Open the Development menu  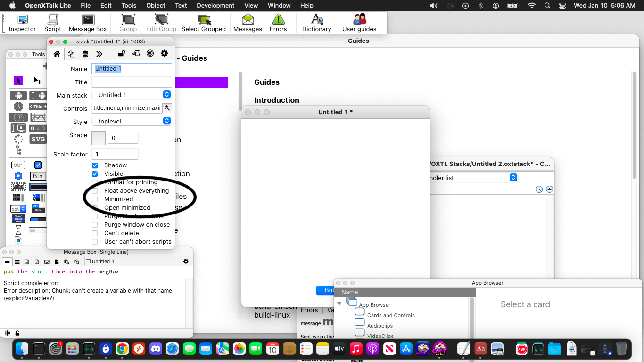coord(215,6)
